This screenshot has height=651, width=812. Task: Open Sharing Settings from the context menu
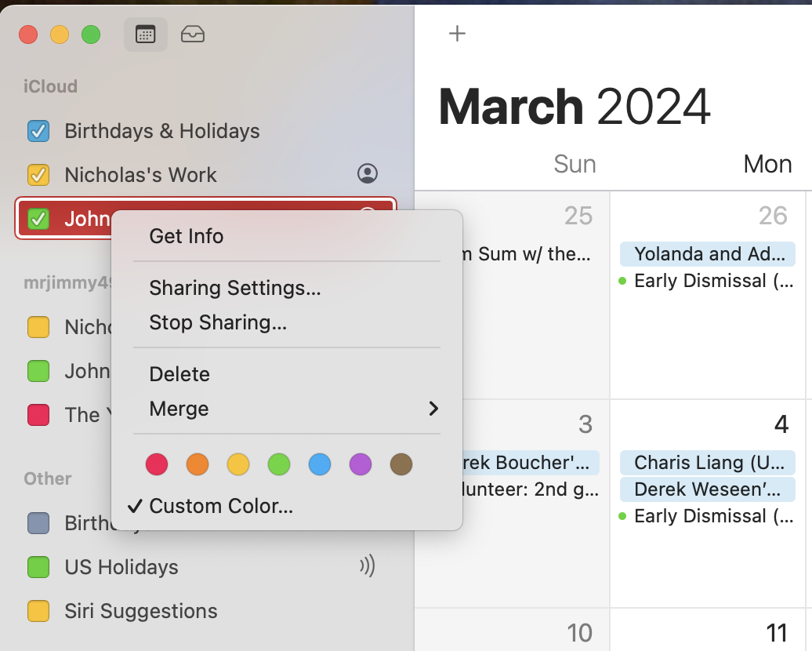coord(235,288)
